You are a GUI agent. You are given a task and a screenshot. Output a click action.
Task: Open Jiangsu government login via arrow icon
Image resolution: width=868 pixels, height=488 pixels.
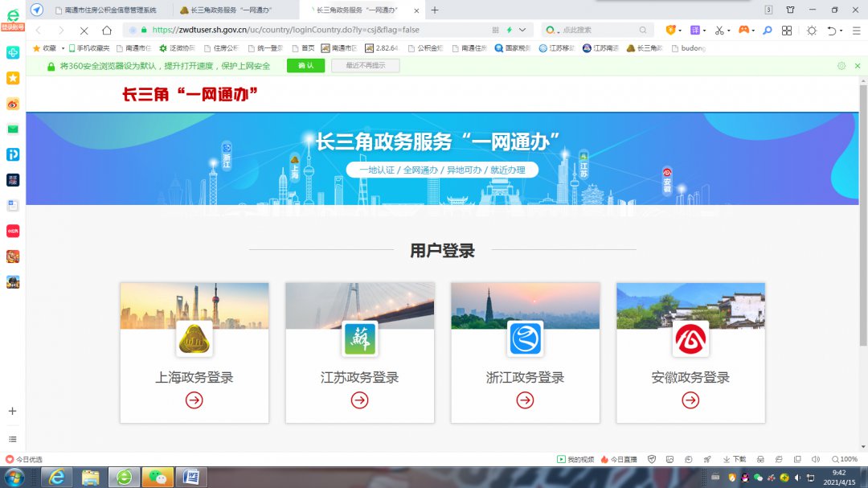pos(359,400)
